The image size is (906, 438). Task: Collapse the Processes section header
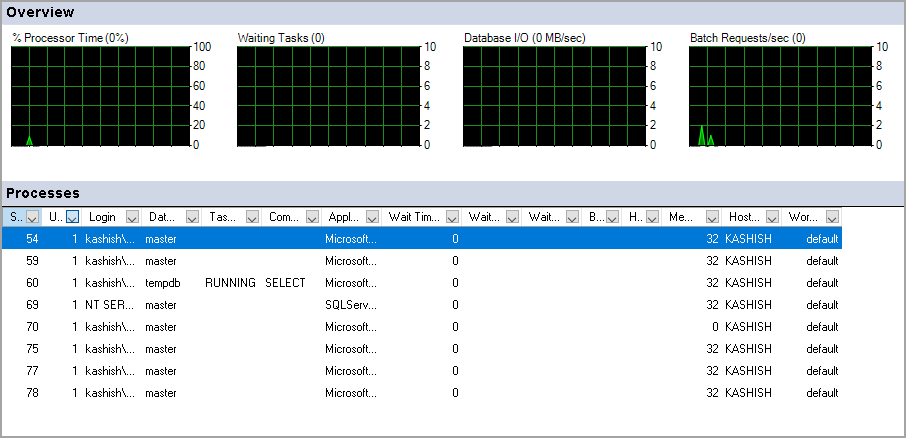[452, 193]
